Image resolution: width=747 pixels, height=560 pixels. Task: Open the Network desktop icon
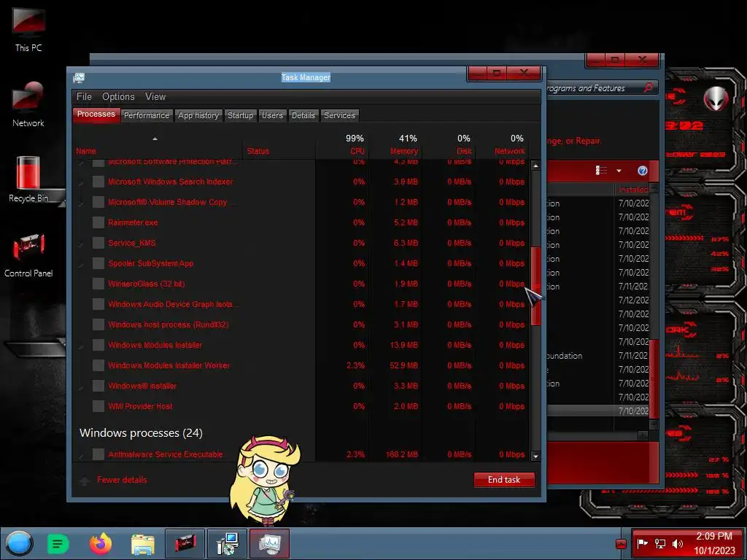tap(28, 104)
